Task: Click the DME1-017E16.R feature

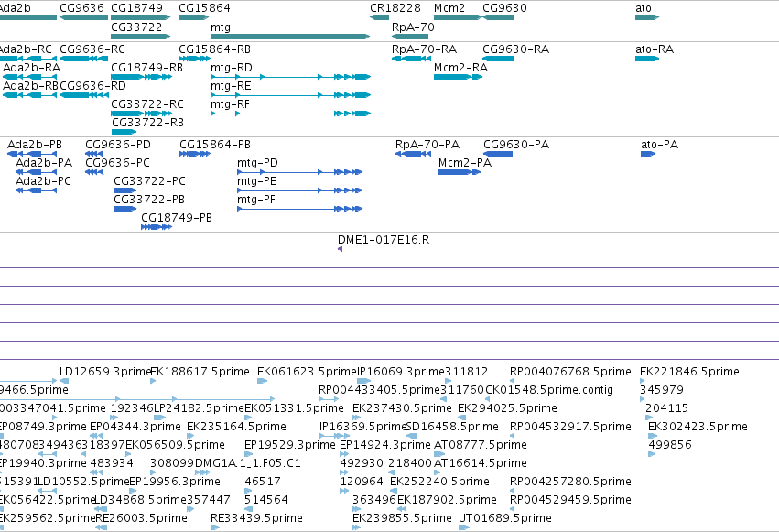Action: tap(341, 249)
